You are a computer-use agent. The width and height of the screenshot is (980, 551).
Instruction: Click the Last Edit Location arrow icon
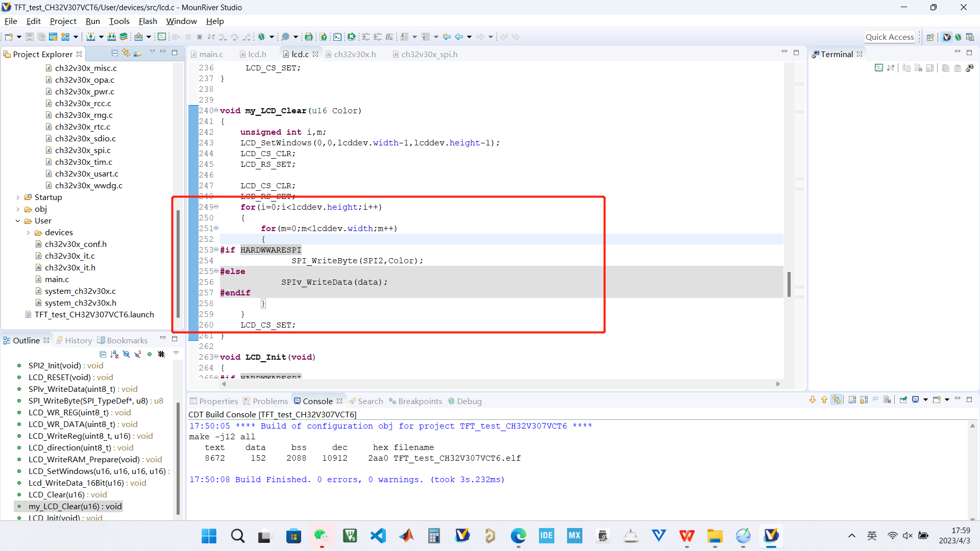tap(447, 37)
